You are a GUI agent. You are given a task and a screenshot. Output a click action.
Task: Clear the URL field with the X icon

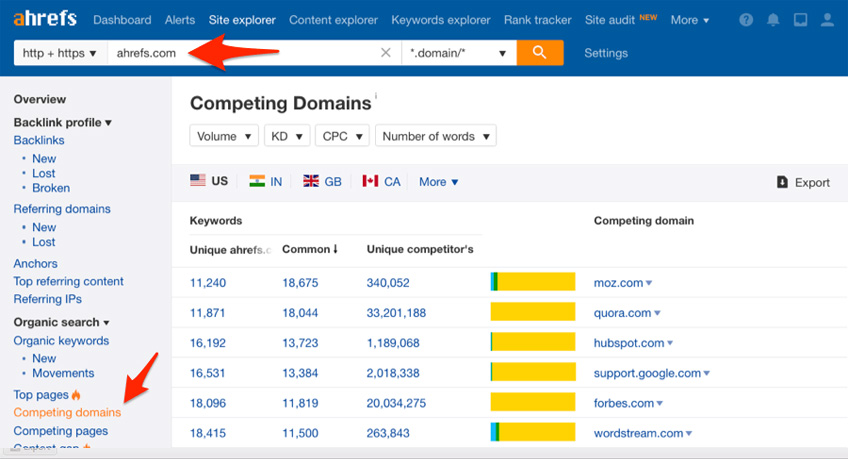(386, 52)
